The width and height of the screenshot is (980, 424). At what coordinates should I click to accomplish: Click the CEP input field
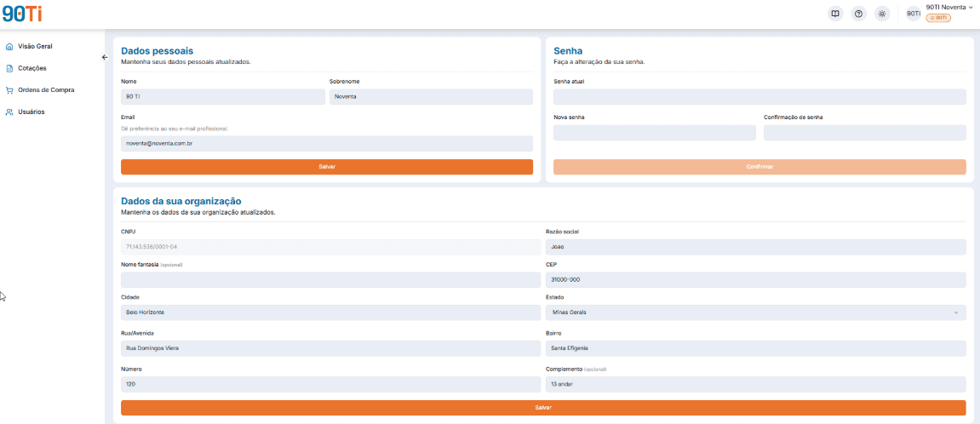755,279
